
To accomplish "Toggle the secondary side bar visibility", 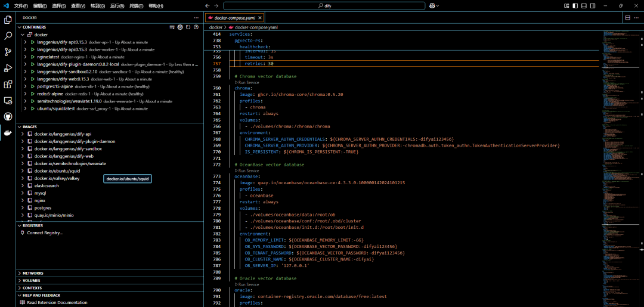I will click(x=592, y=5).
